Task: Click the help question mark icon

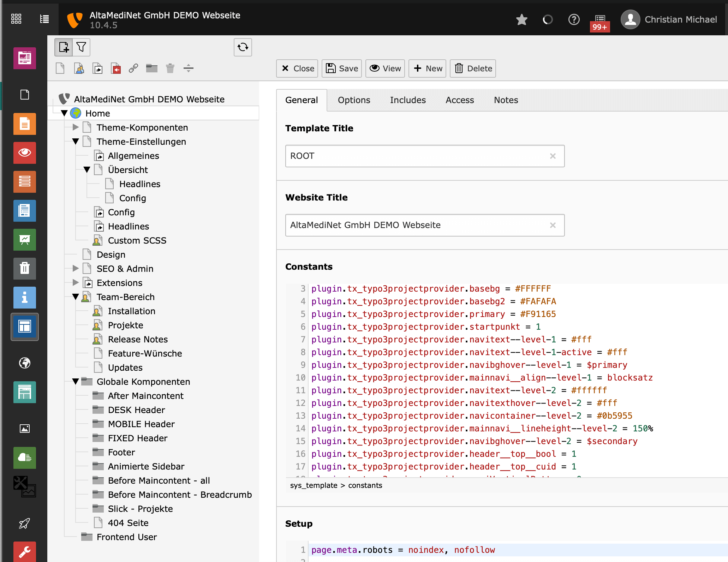Action: point(574,20)
